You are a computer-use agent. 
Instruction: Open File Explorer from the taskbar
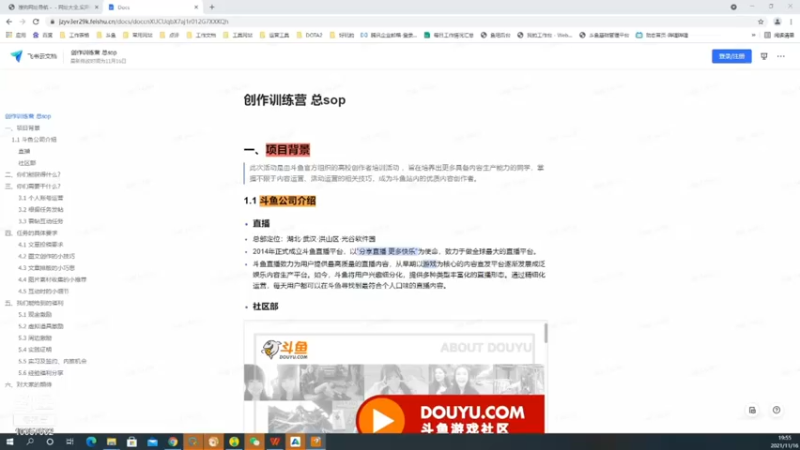(x=111, y=442)
